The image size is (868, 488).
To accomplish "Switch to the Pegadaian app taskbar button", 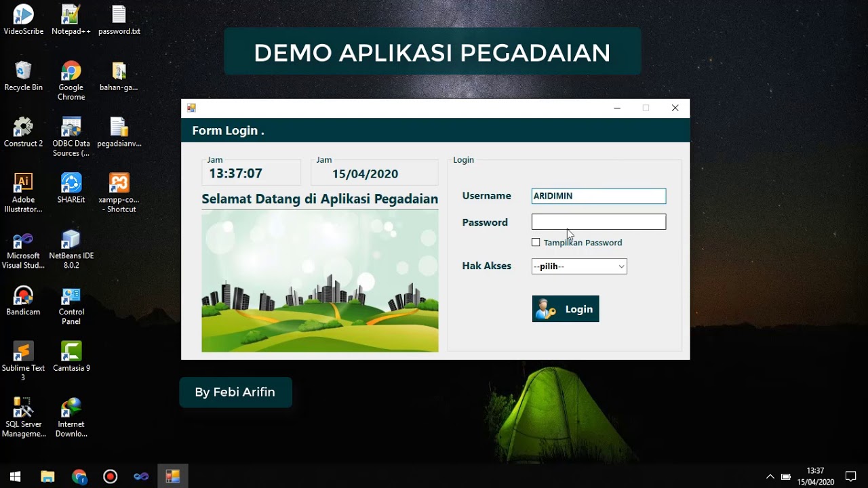I will tap(173, 476).
